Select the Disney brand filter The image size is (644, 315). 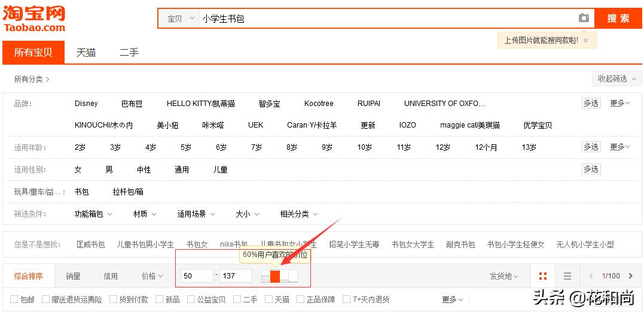point(86,104)
